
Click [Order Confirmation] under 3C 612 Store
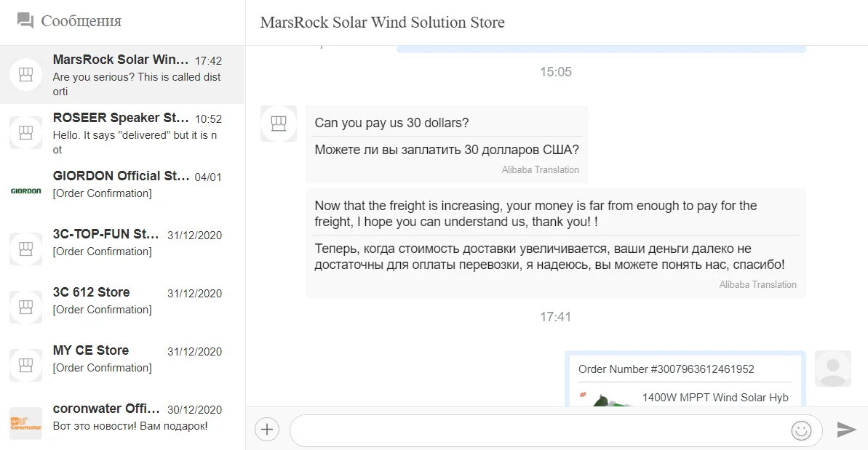[x=103, y=309]
